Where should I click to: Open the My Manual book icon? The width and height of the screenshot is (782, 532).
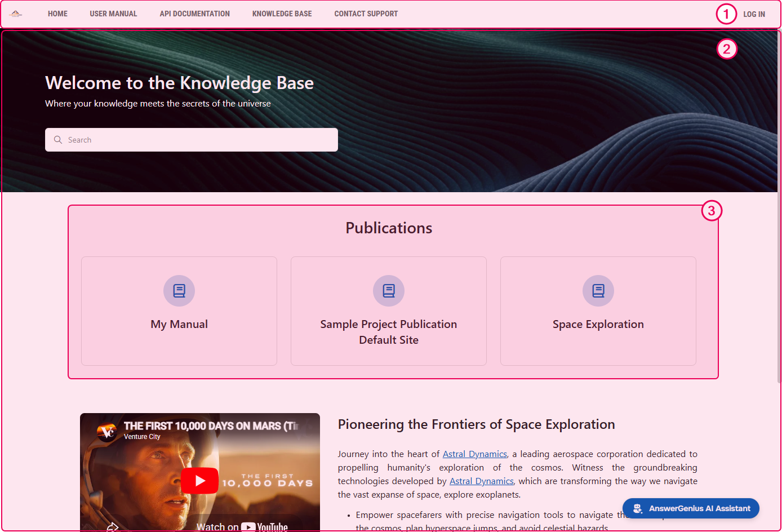click(179, 291)
